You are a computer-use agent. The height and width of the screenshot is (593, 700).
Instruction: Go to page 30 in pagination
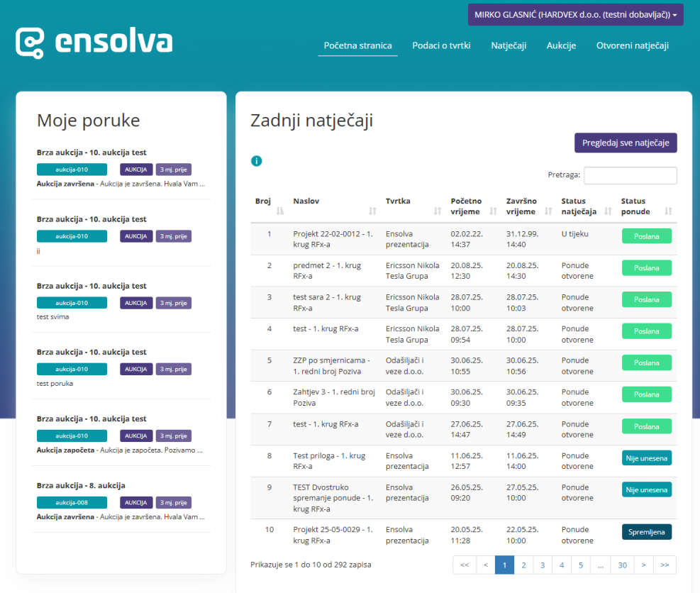(x=622, y=565)
